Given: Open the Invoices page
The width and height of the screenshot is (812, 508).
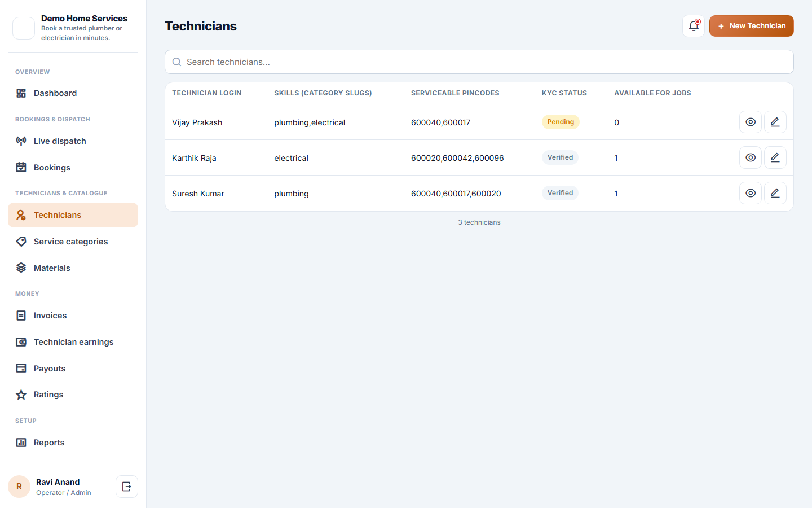Looking at the screenshot, I should point(73,316).
